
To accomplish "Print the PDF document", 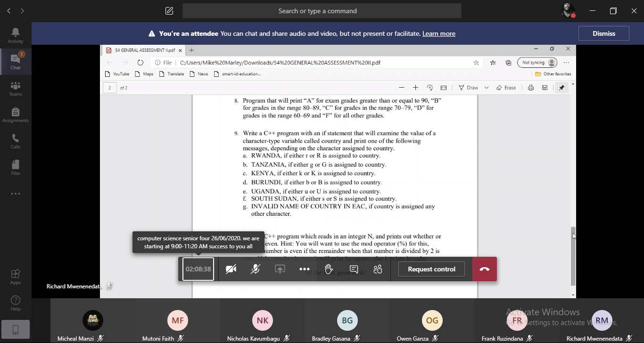I will (x=531, y=88).
